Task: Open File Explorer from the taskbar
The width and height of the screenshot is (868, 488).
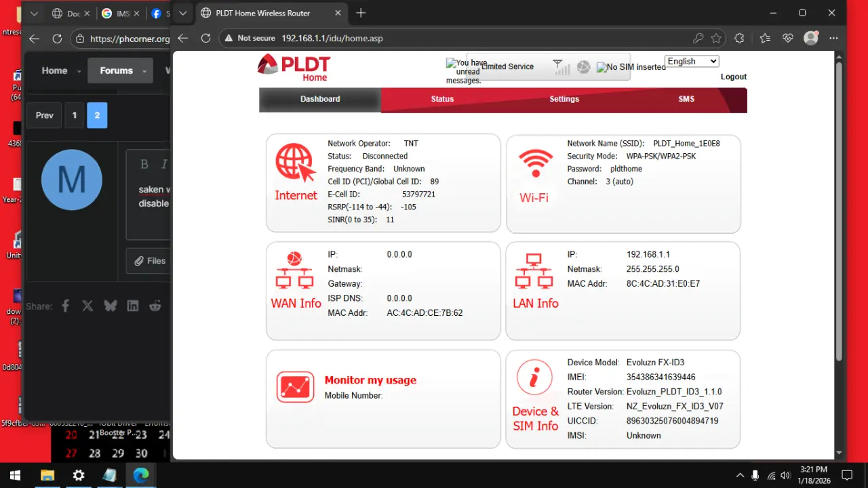Action: tap(47, 475)
